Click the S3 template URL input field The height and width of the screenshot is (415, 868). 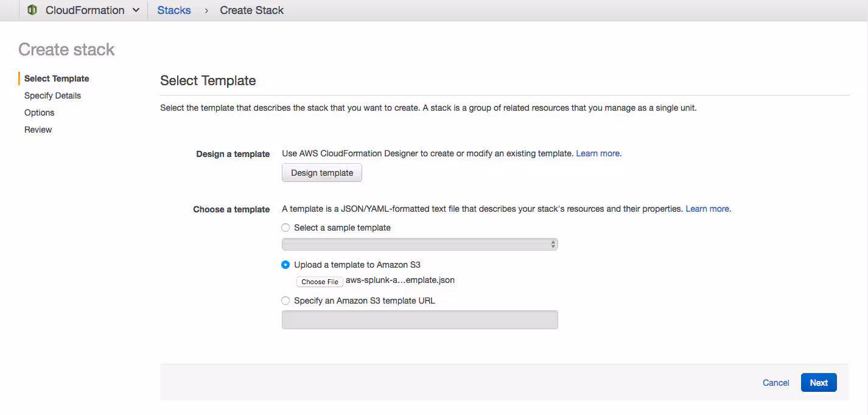419,319
